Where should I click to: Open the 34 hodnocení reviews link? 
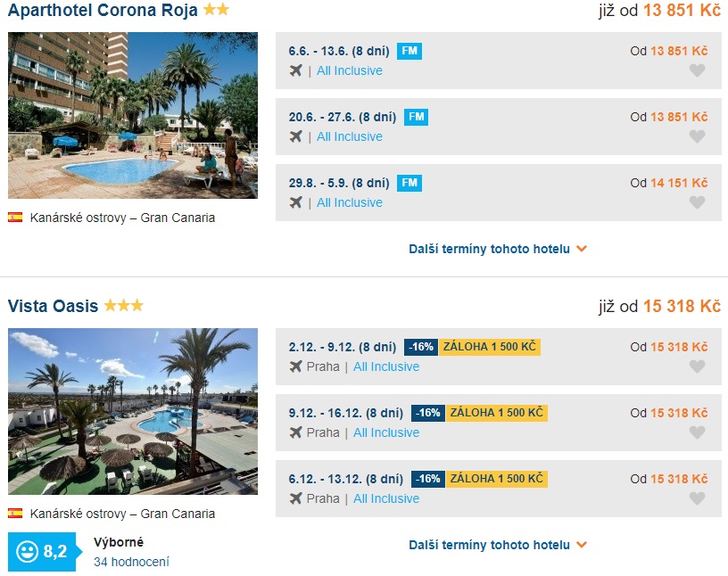(131, 562)
